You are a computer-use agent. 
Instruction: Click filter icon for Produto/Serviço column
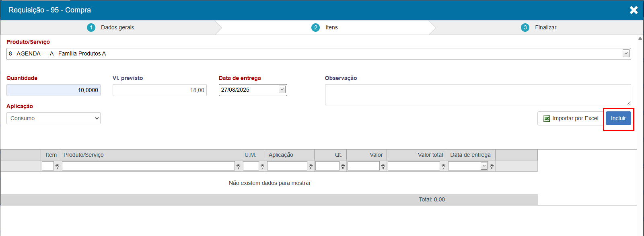click(238, 166)
